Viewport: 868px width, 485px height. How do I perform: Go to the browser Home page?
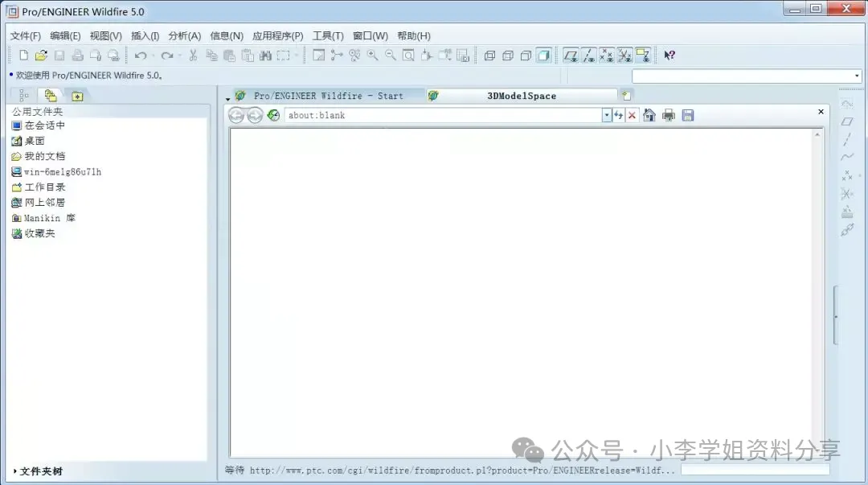[x=649, y=115]
